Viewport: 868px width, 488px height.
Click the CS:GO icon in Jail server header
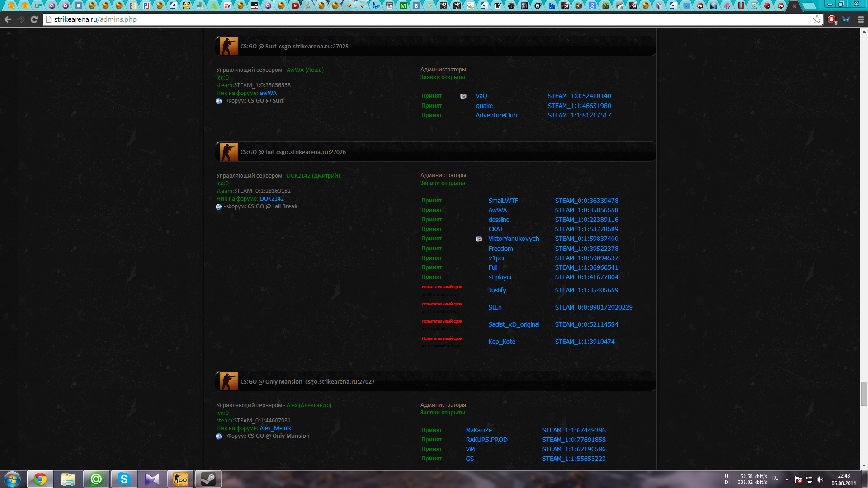tap(228, 152)
